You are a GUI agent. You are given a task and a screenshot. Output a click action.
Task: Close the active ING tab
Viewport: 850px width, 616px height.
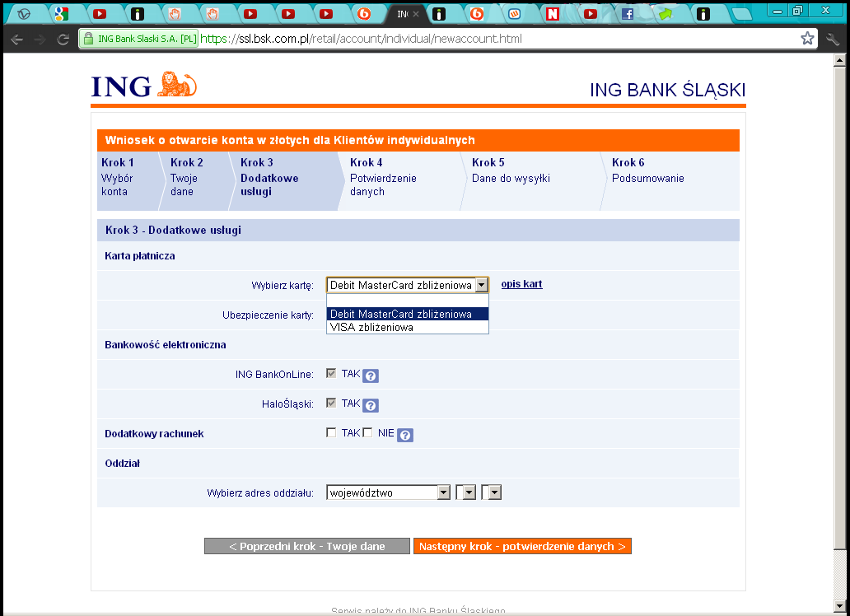(x=416, y=14)
